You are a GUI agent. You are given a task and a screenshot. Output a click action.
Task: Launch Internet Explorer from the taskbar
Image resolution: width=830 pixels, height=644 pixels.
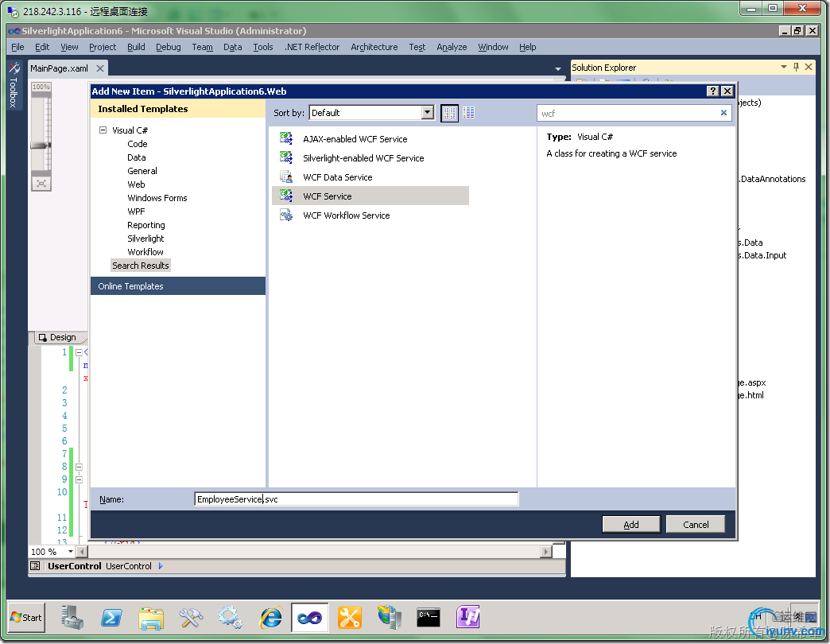point(270,617)
